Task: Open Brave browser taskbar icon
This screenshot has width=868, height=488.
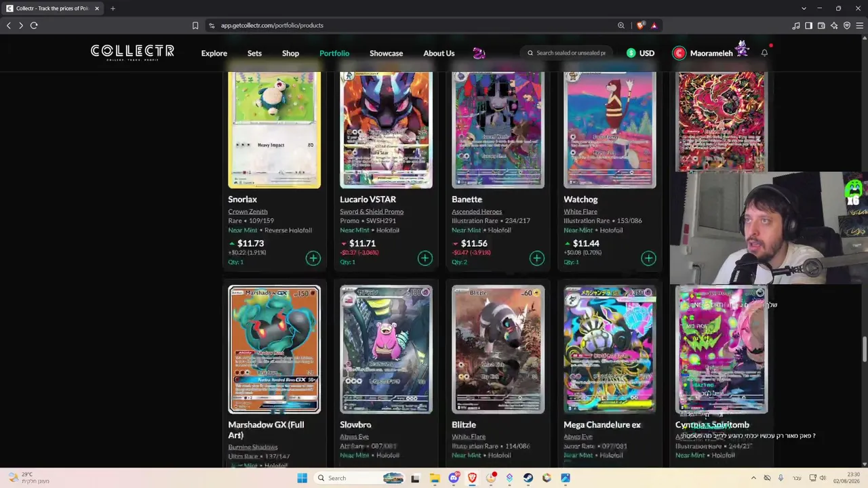Action: 472,478
